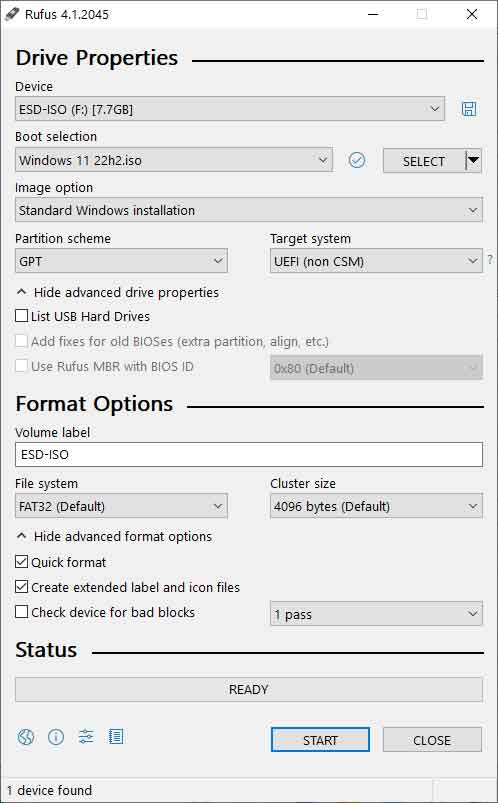Toggle Create extended label and icon files

coord(21,587)
